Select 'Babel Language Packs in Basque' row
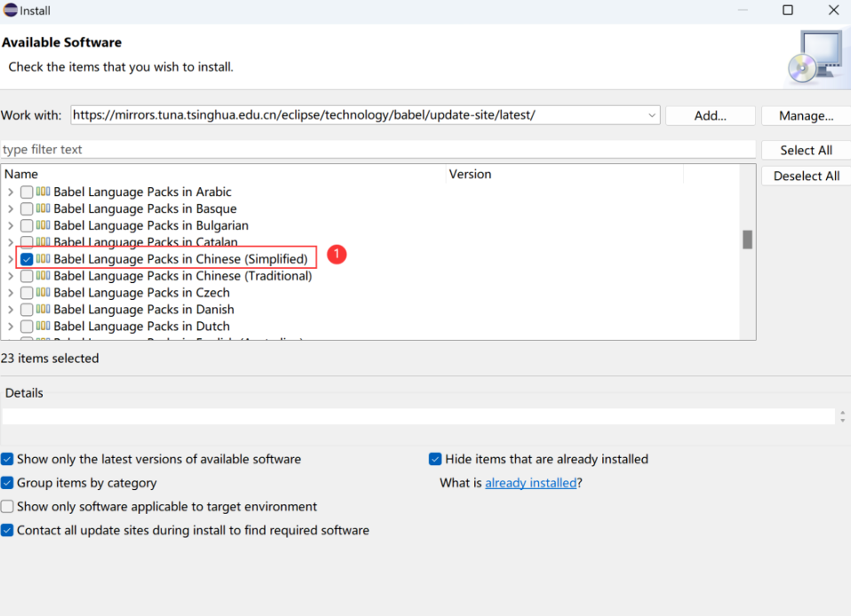 click(x=145, y=209)
